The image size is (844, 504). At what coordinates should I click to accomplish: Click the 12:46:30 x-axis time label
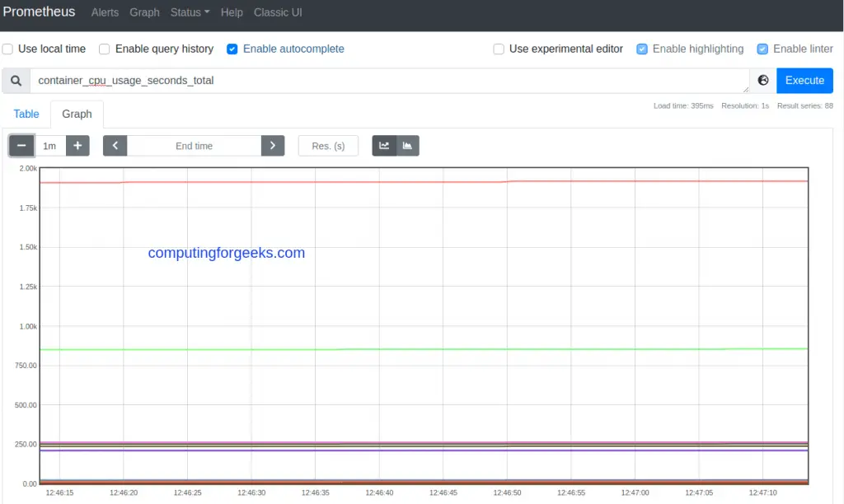(251, 492)
